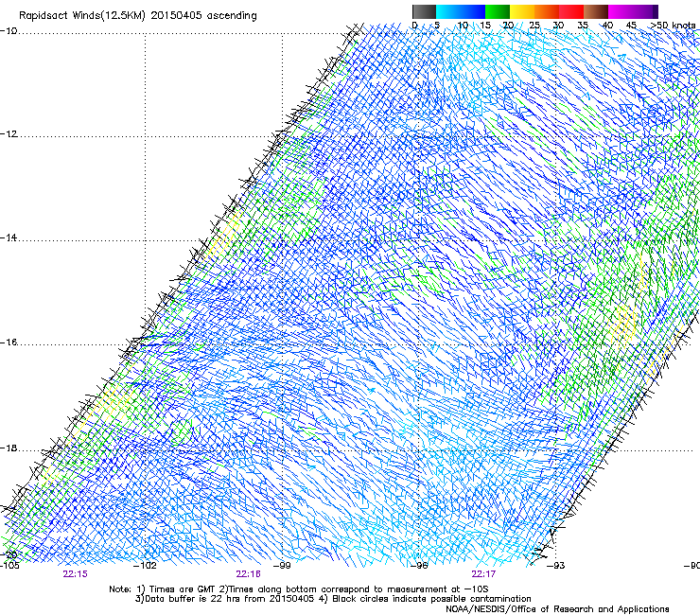Pick the magenta 40-45 knots legend segment
This screenshot has width=700, height=615.
click(621, 11)
